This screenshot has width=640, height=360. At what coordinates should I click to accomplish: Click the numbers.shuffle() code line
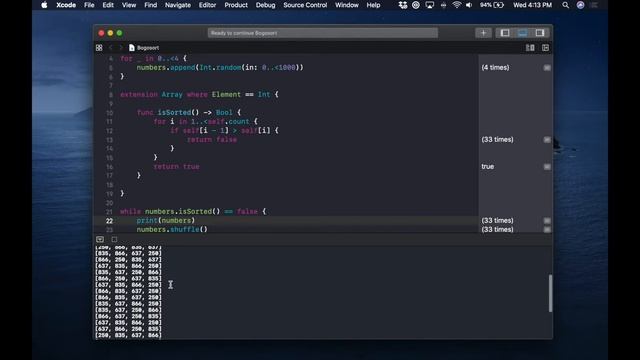point(172,229)
